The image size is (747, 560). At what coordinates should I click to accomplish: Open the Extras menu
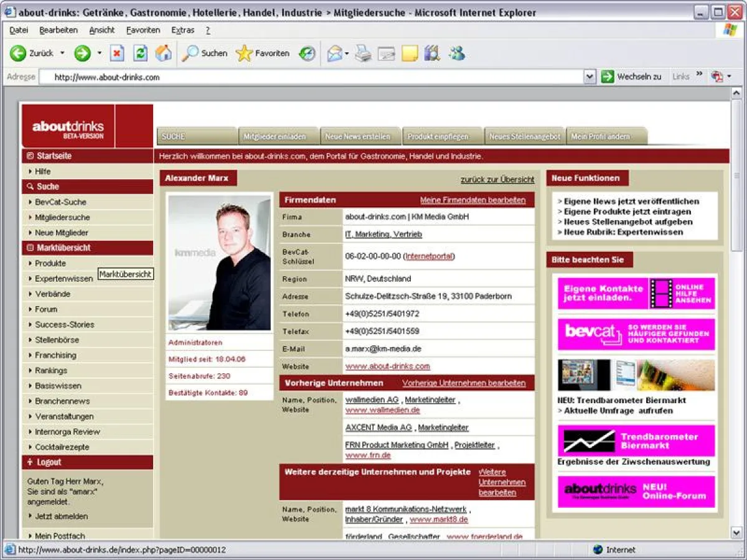(x=182, y=30)
